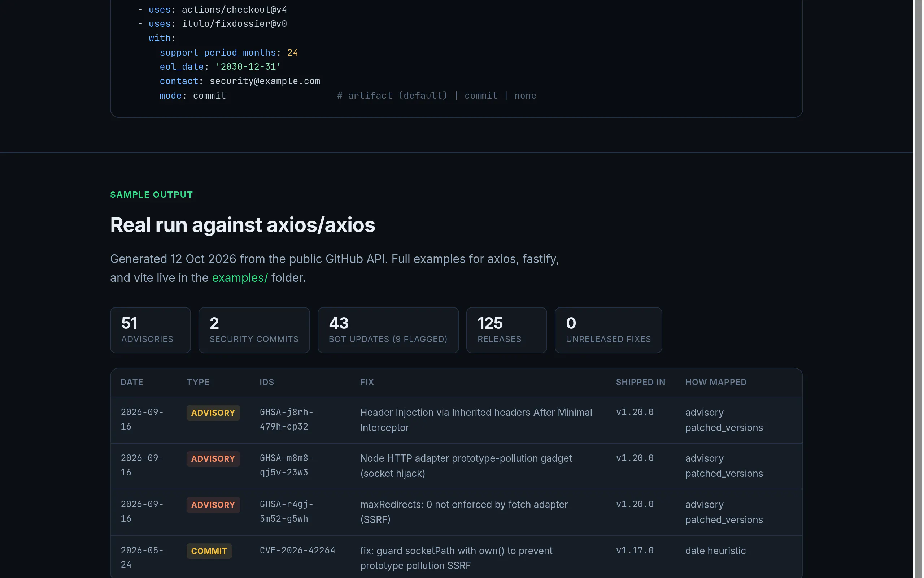
Task: Click the Generated 12 Oct 2026 description paragraph
Action: 335,268
